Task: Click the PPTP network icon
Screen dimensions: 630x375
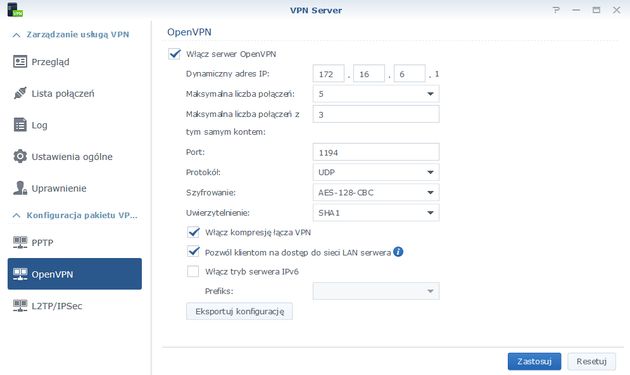Action: [x=20, y=242]
